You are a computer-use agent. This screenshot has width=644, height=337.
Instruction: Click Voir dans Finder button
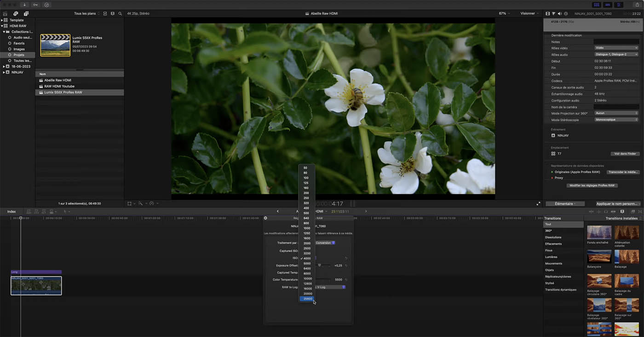625,154
